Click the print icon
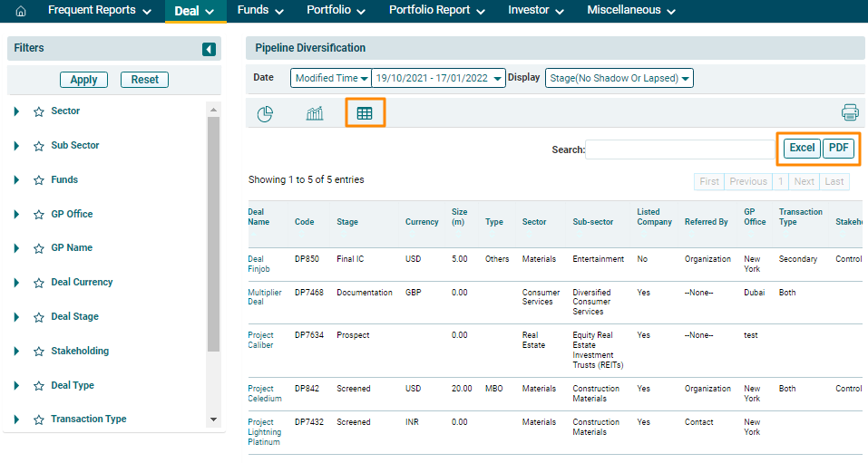 pyautogui.click(x=850, y=112)
